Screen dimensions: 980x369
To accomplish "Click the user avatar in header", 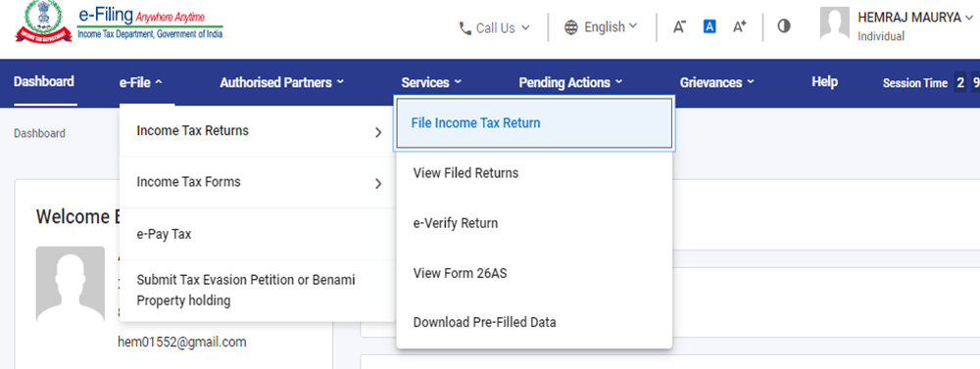I will tap(834, 23).
